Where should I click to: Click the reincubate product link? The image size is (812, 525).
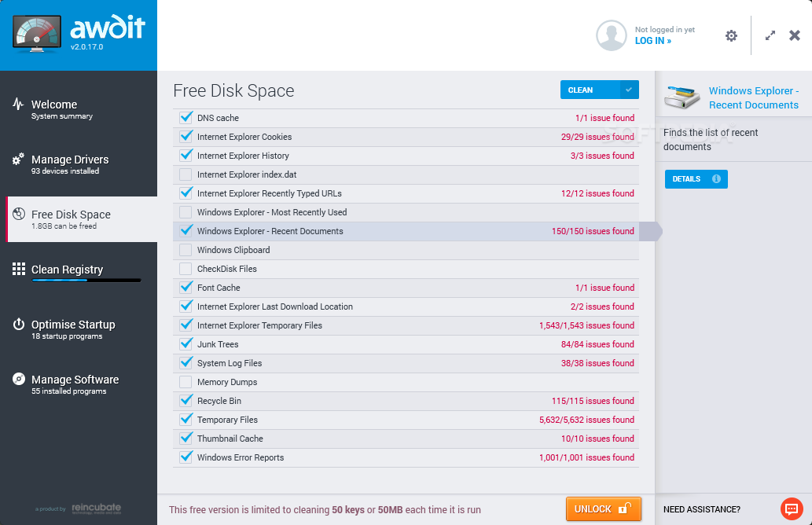pyautogui.click(x=97, y=508)
